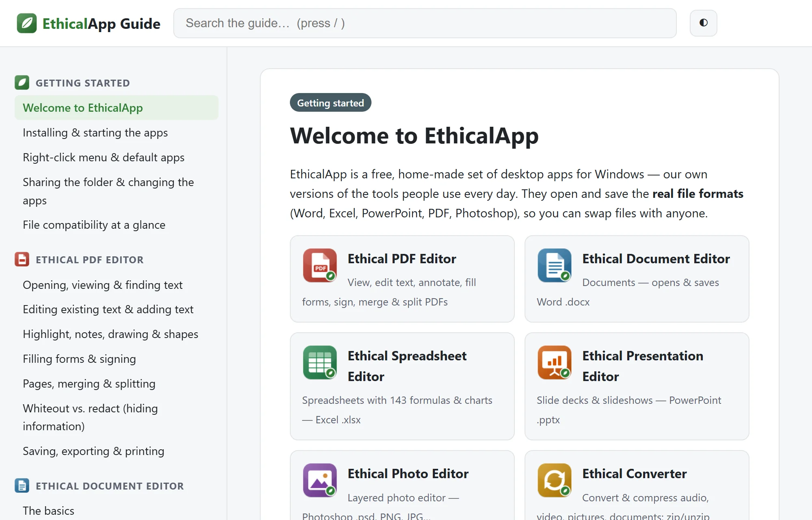Open the Ethical Photo Editor card title
The image size is (812, 520).
click(x=408, y=474)
